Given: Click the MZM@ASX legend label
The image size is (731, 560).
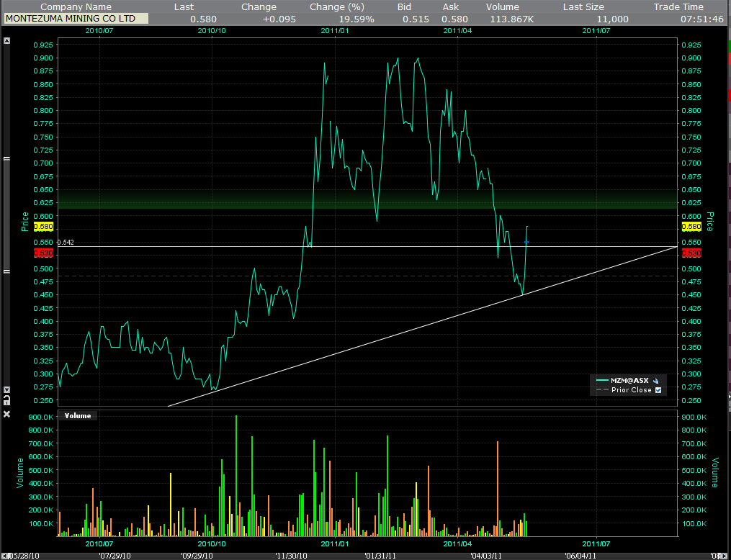Looking at the screenshot, I should (x=630, y=380).
